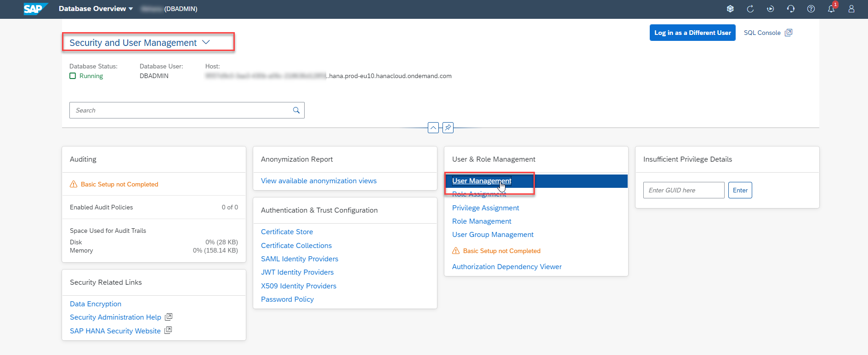This screenshot has height=355, width=868.
Task: Open the SQL Console link
Action: tap(768, 33)
